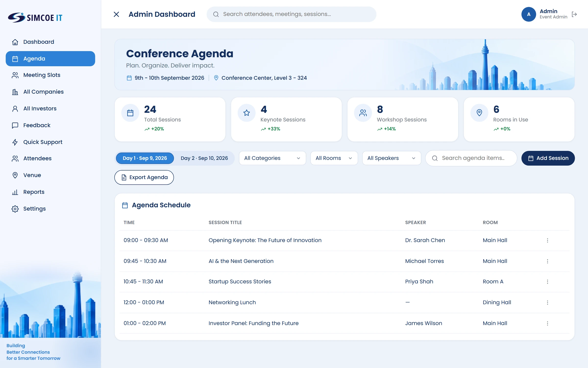Click the Opening Keynote session title
588x368 pixels.
(265, 240)
